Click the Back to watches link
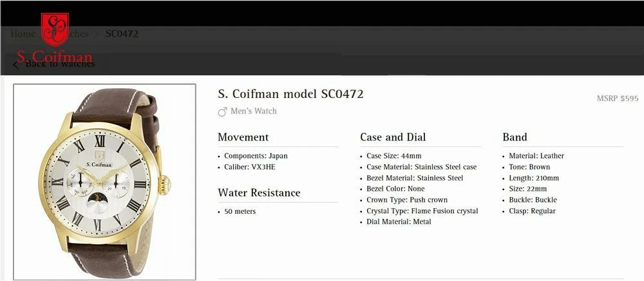The height and width of the screenshot is (281, 644). click(60, 64)
